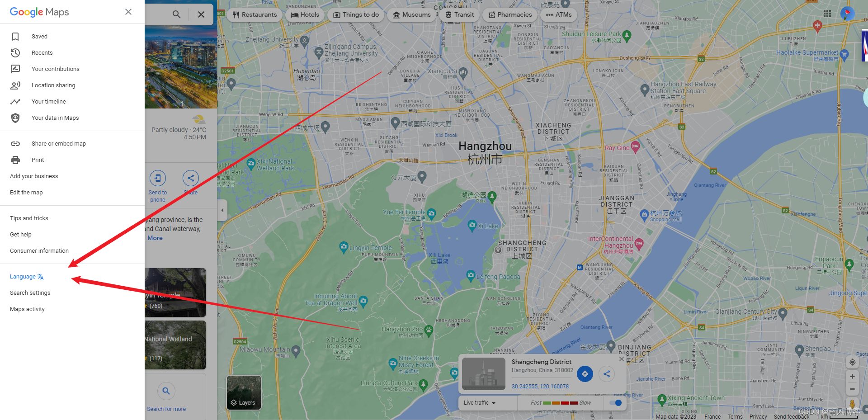This screenshot has height=420, width=868.
Task: Close the Shangcheng District card
Action: 622,359
